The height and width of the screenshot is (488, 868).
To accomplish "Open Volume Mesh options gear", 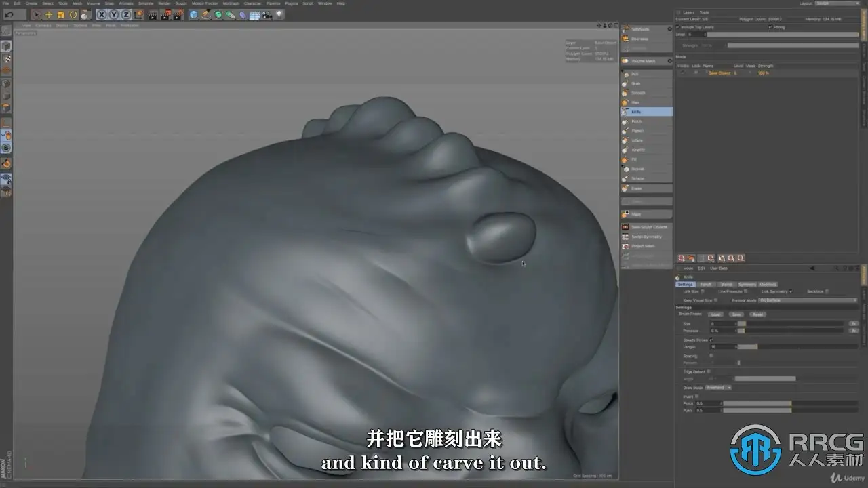I will 670,61.
